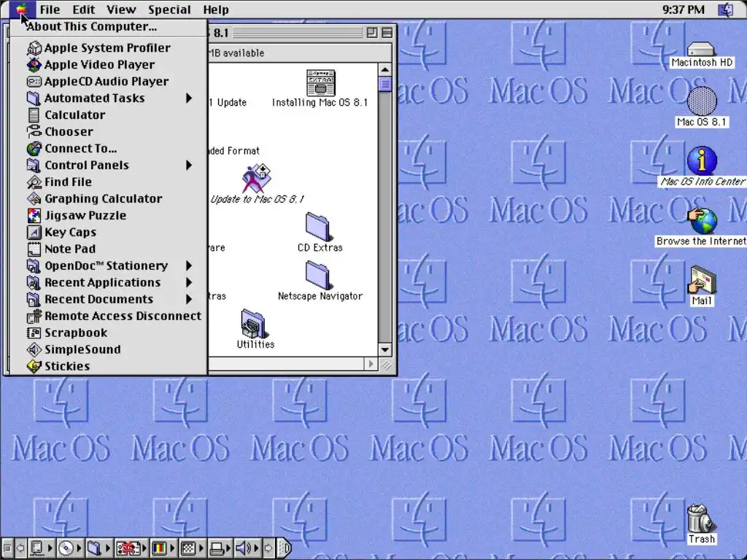Open the monitor resolution Control Strip module

[192, 548]
